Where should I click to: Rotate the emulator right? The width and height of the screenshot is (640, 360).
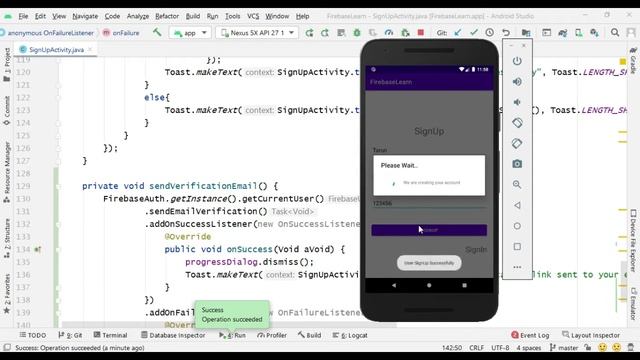tap(517, 143)
